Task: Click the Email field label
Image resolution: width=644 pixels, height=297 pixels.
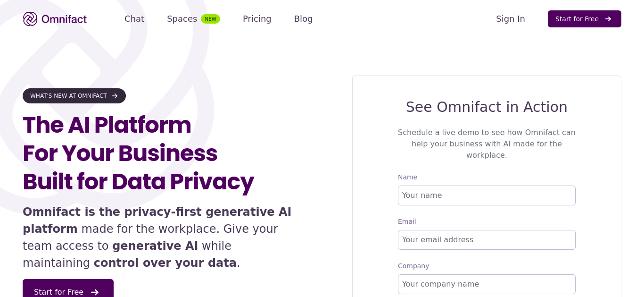Action: pos(407,221)
